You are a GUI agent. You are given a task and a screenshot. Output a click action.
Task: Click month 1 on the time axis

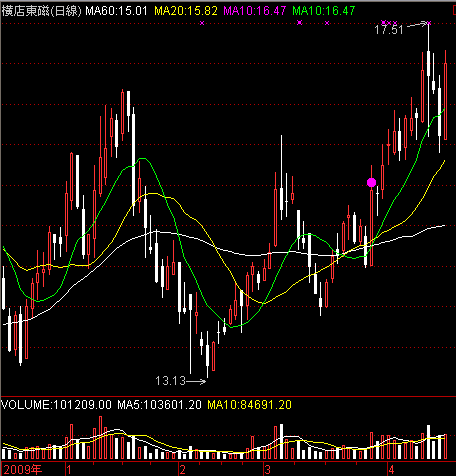pyautogui.click(x=68, y=470)
